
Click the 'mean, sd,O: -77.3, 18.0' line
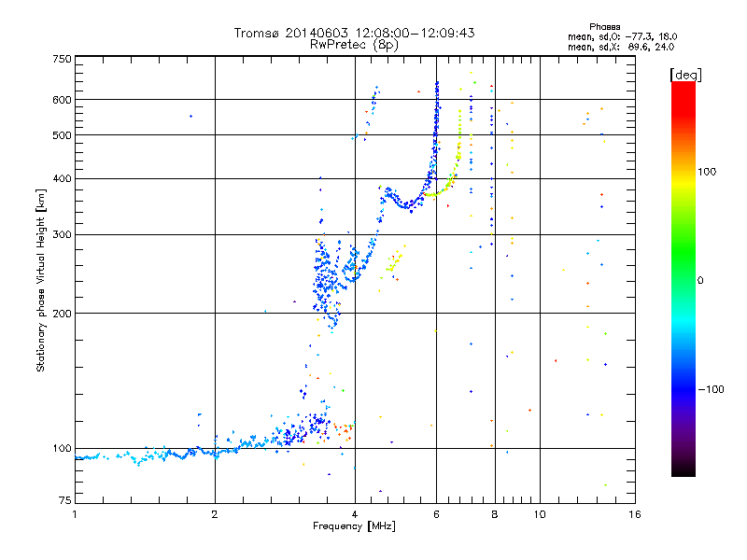tap(622, 36)
